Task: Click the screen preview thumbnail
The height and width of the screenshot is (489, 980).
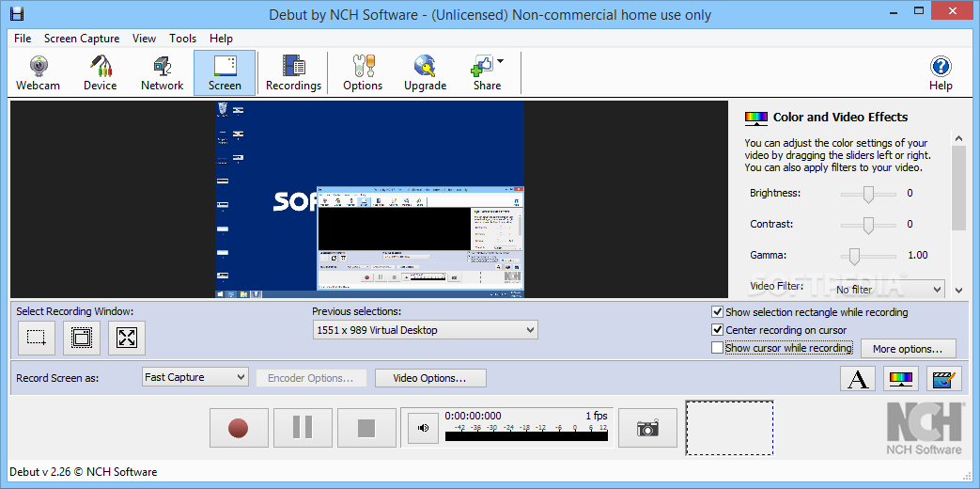Action: (x=369, y=199)
